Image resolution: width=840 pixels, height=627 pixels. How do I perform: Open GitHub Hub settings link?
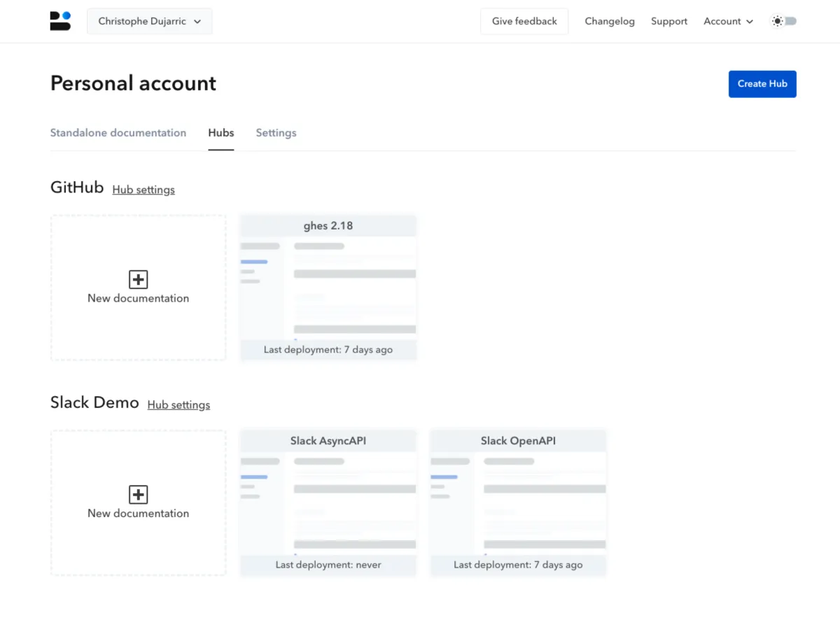tap(143, 190)
